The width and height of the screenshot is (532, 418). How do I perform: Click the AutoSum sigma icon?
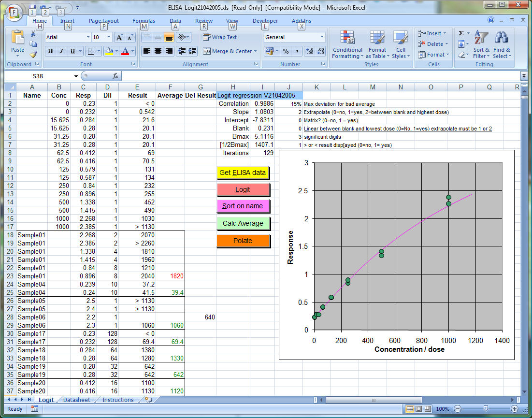pyautogui.click(x=461, y=33)
